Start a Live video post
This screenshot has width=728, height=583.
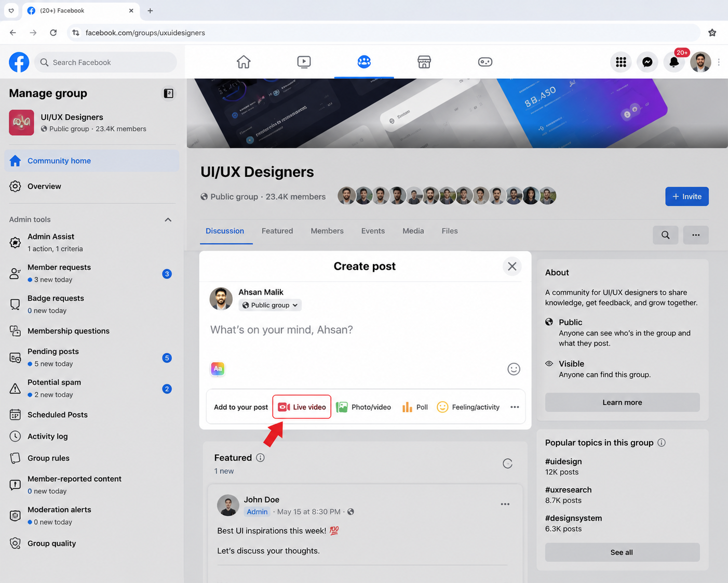point(302,407)
